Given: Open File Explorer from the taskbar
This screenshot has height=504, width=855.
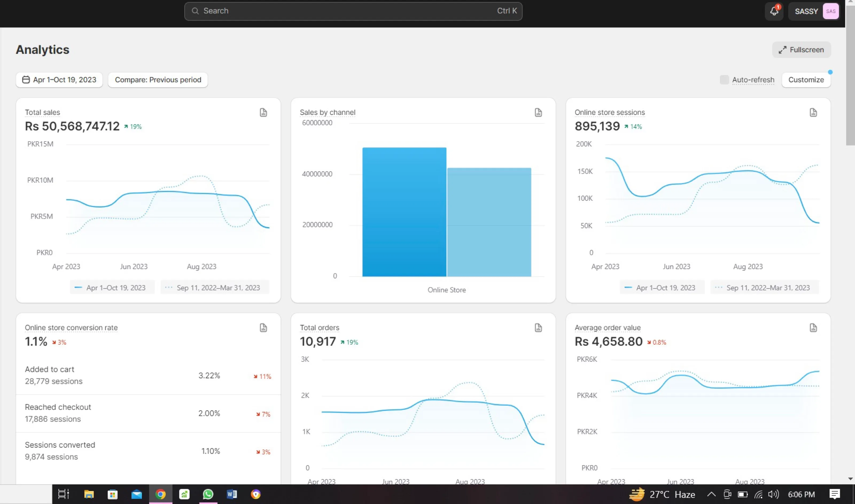Looking at the screenshot, I should (89, 494).
